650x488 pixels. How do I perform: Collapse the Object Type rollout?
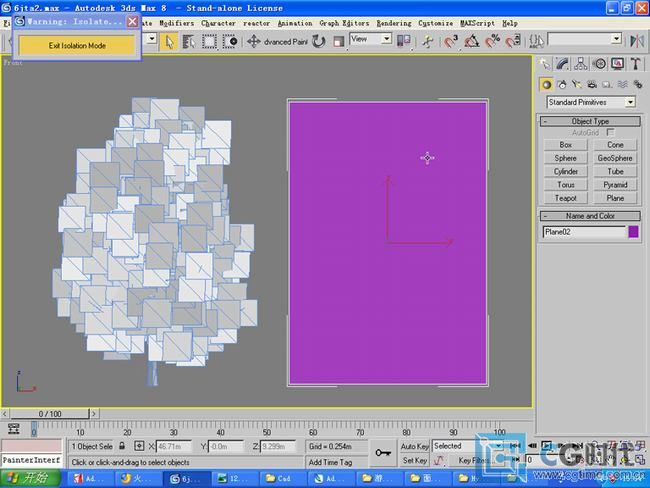tap(590, 121)
